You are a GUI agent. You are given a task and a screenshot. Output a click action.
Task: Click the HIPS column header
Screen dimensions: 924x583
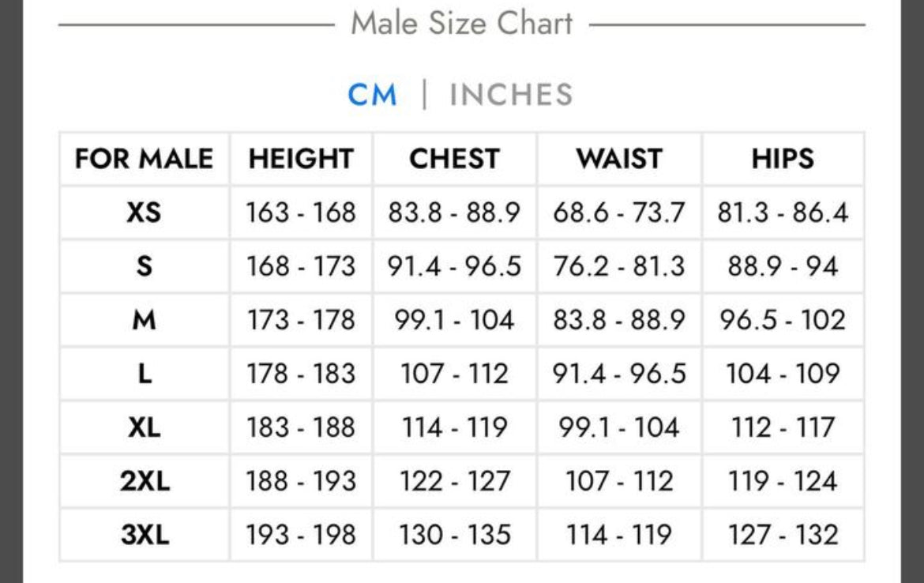pos(783,159)
